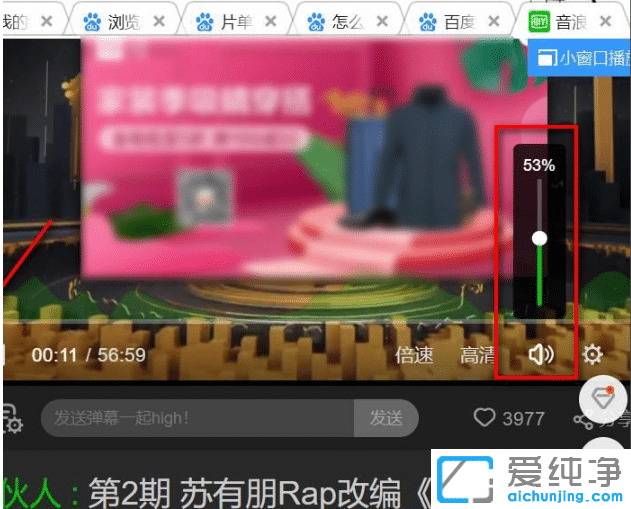The width and height of the screenshot is (631, 509).
Task: Close the leftmost partially visible tab
Action: point(47,21)
